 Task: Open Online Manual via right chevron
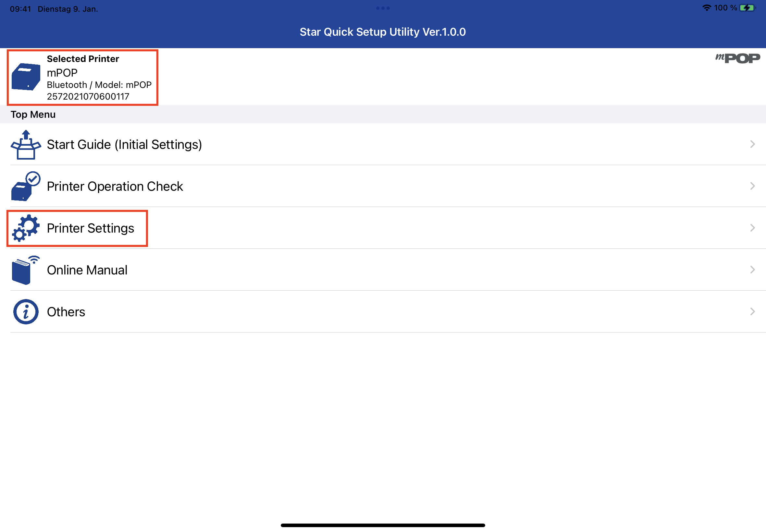click(x=752, y=270)
